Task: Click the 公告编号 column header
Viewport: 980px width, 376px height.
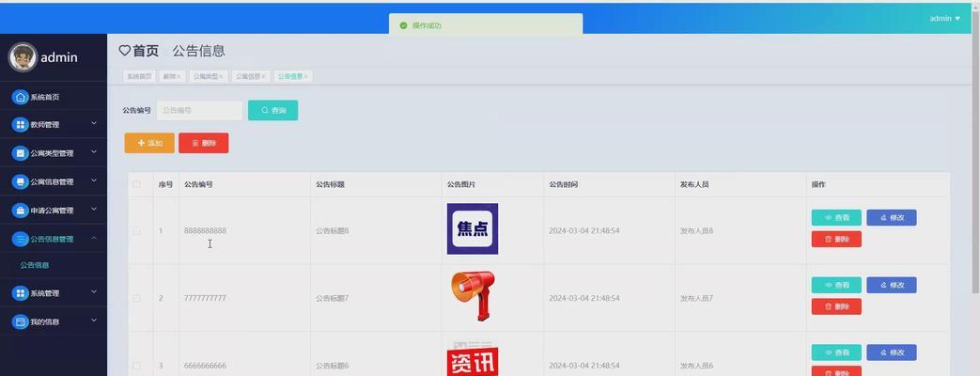Action: [x=198, y=184]
